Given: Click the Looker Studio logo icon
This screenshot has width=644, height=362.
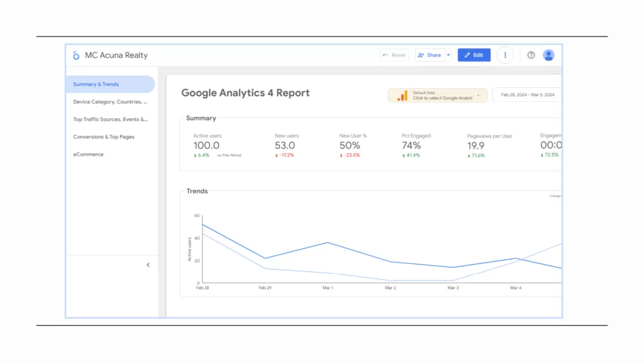Looking at the screenshot, I should (76, 55).
